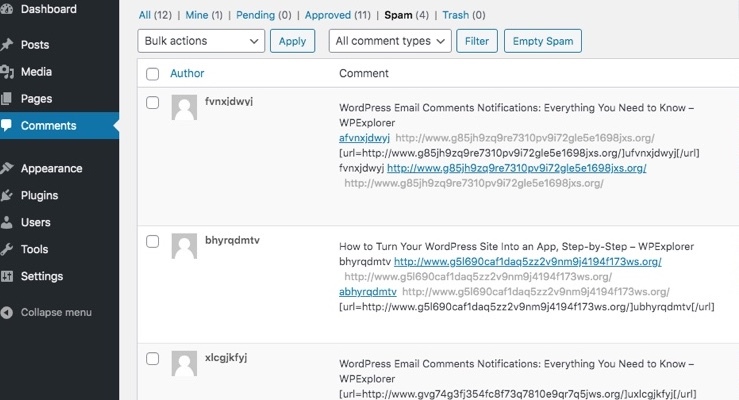Check the box for fvnxjdwyj comment
739x400 pixels.
pos(153,103)
